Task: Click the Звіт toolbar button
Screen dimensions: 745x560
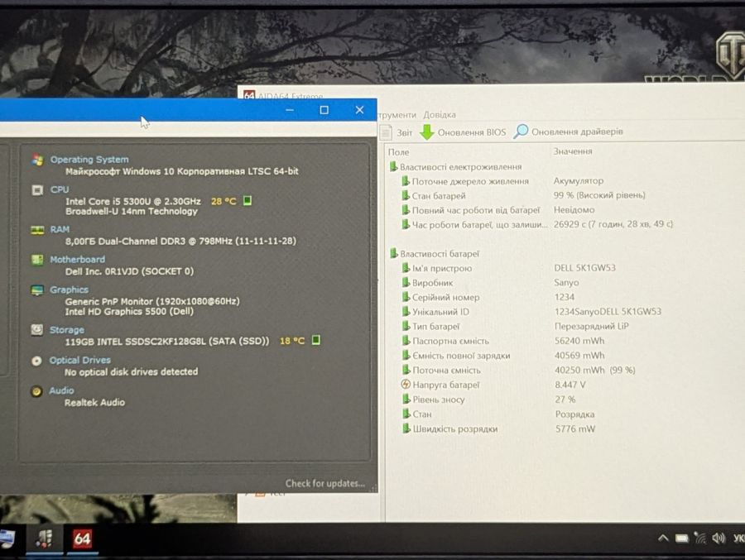Action: pyautogui.click(x=397, y=132)
